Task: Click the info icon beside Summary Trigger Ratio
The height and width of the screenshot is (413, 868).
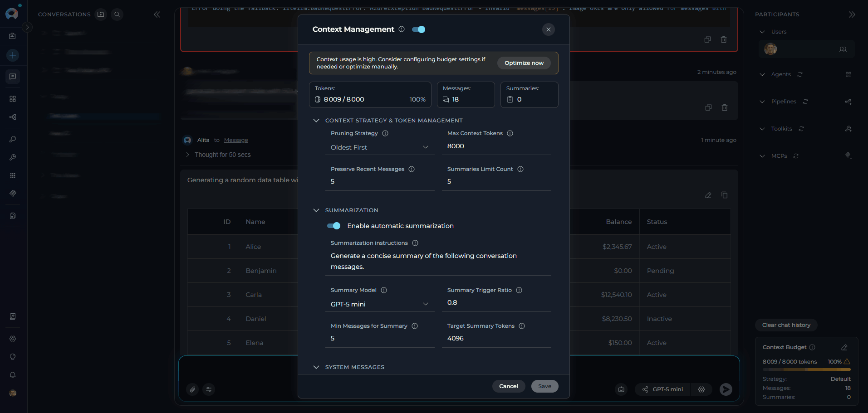Action: (x=519, y=290)
